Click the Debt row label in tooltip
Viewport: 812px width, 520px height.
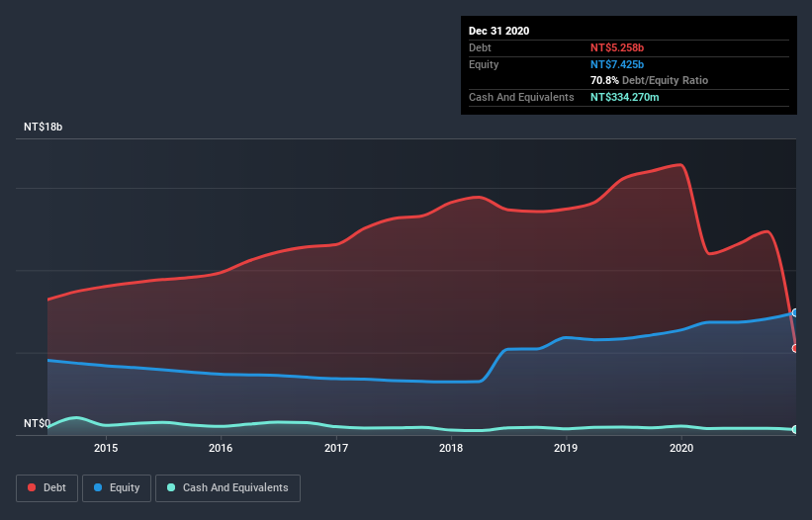point(480,47)
